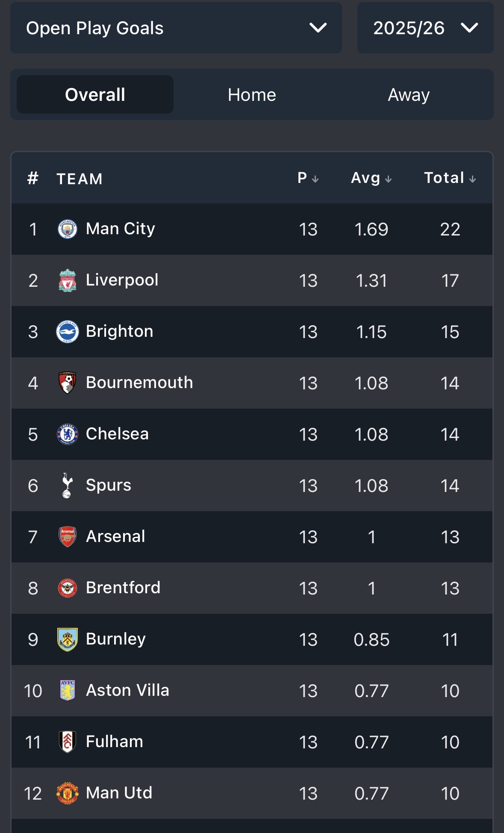Open the Aston Villa team link
This screenshot has width=504, height=833.
point(127,691)
